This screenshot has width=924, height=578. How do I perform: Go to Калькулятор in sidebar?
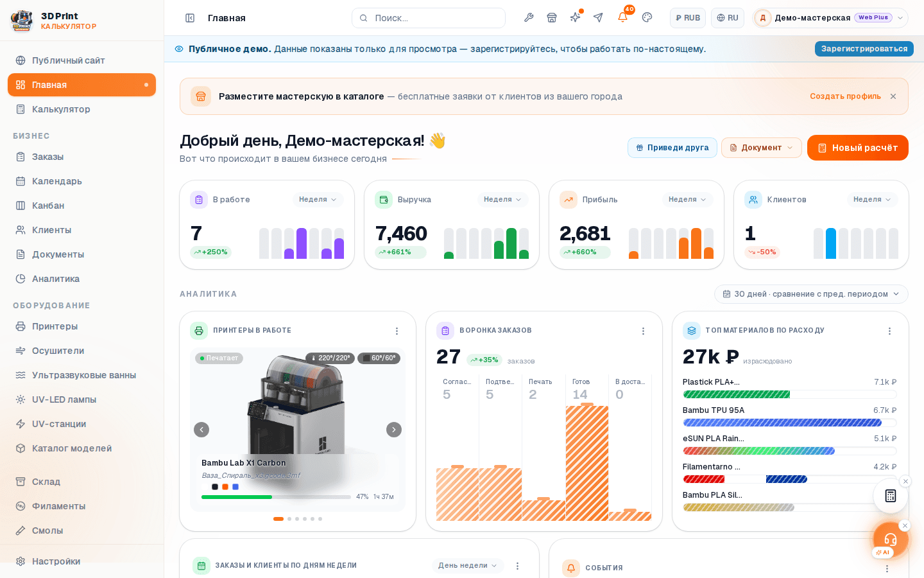81,109
